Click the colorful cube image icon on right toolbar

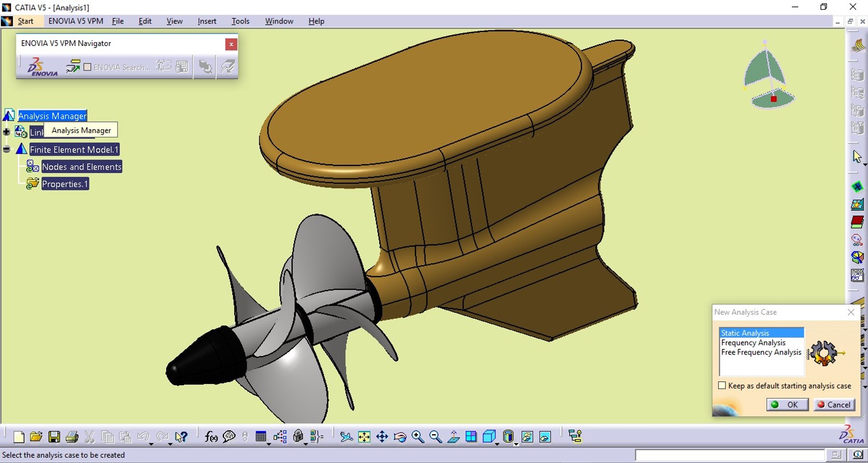pyautogui.click(x=857, y=257)
